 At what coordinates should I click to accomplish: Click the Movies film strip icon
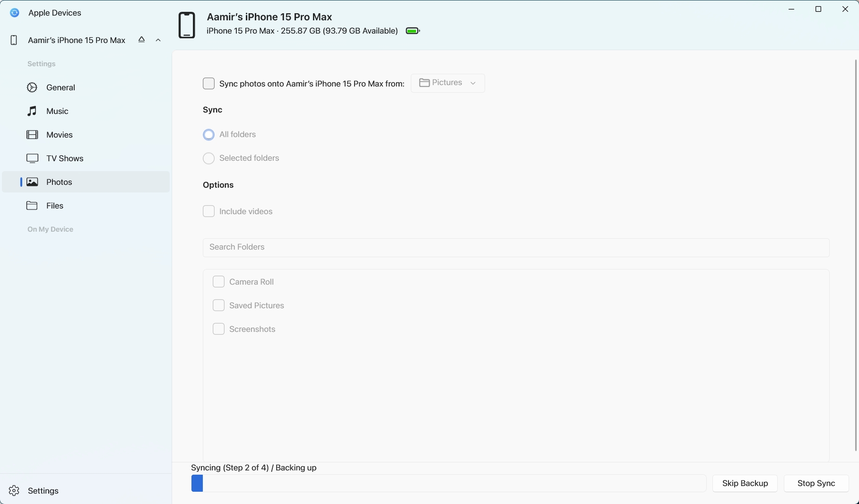(32, 135)
